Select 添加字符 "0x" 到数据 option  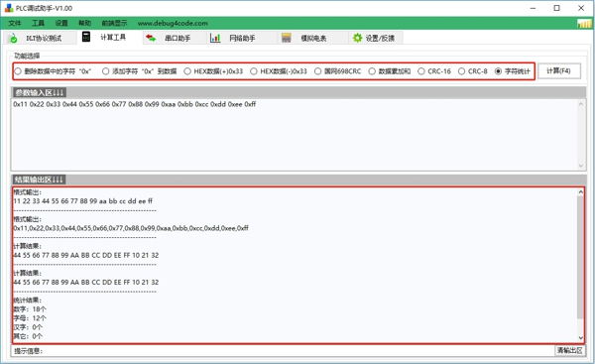139,71
